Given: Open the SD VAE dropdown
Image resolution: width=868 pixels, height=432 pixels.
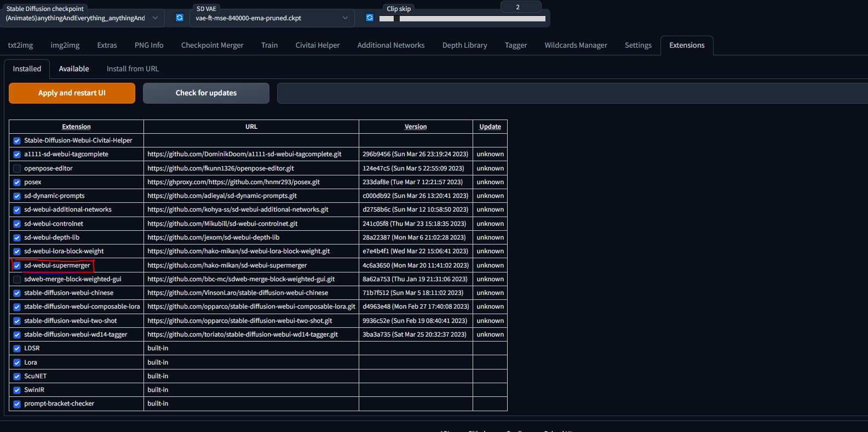Looking at the screenshot, I should click(x=272, y=18).
